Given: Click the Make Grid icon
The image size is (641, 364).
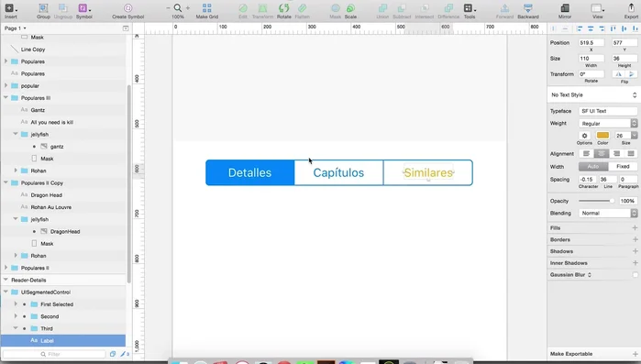Looking at the screenshot, I should click(207, 8).
